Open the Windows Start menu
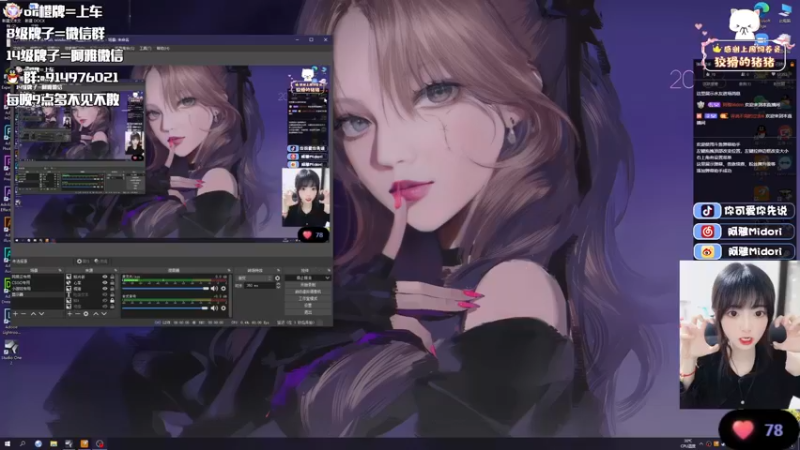Viewport: 800px width, 450px height. (7, 444)
